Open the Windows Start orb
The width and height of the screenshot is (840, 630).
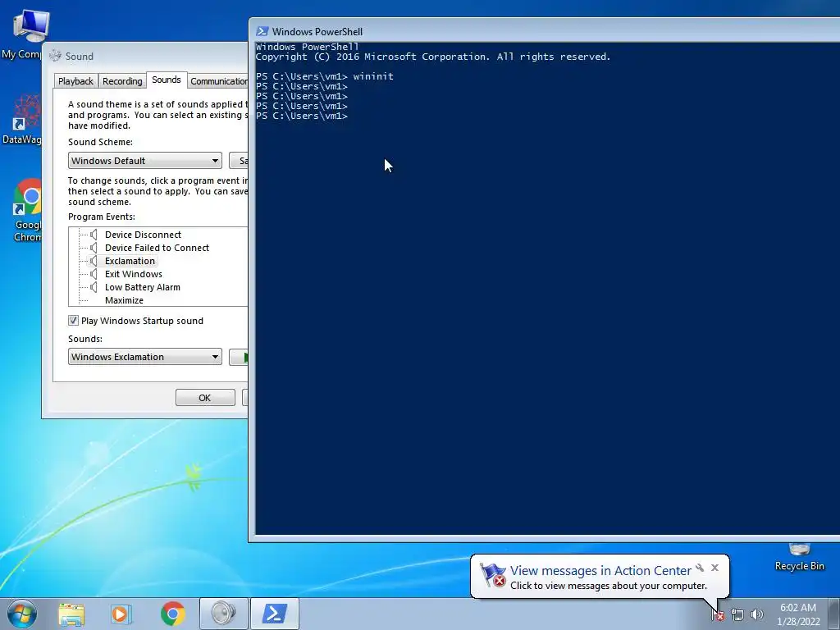click(22, 614)
